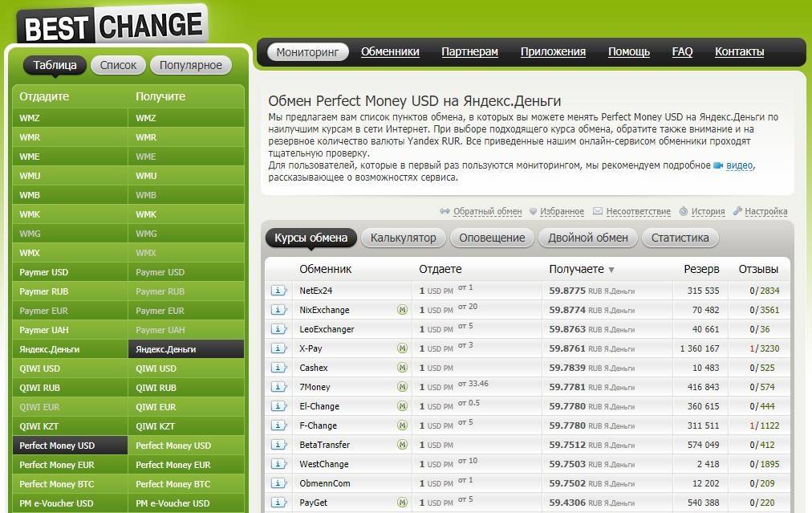Image resolution: width=812 pixels, height=513 pixels.
Task: Open the Калькулятор tab
Action: coord(403,238)
